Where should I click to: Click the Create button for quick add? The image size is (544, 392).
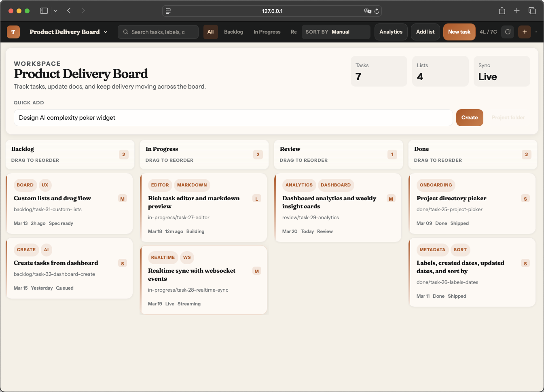click(469, 118)
